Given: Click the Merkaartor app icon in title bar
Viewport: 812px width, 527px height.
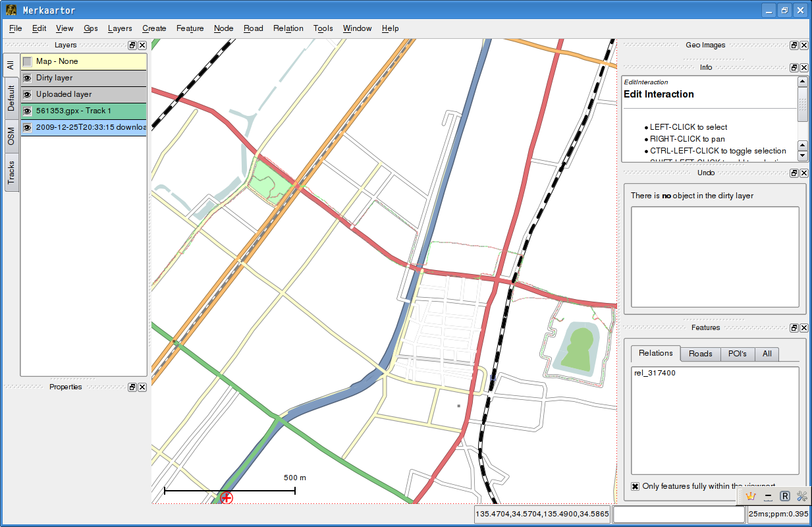Looking at the screenshot, I should 11,10.
